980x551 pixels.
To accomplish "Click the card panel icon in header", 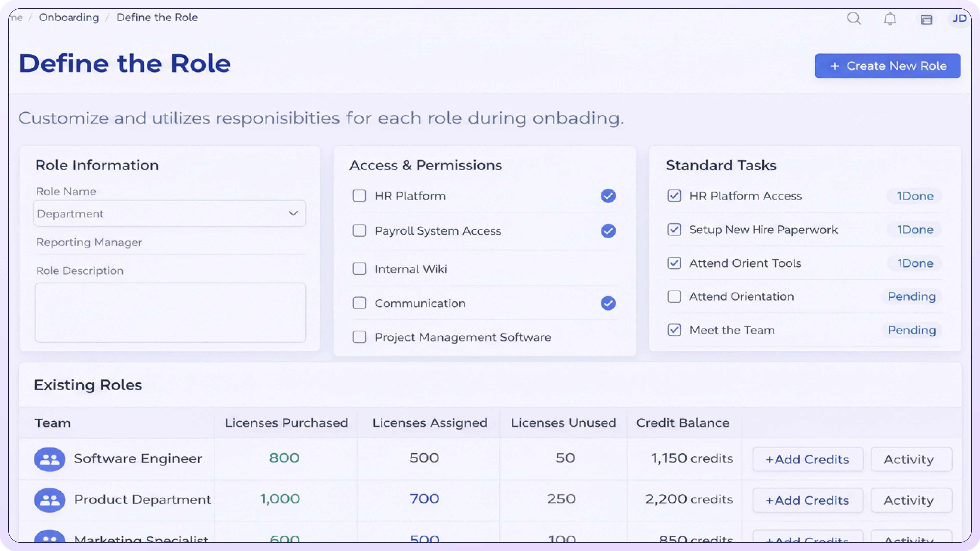I will pos(926,19).
